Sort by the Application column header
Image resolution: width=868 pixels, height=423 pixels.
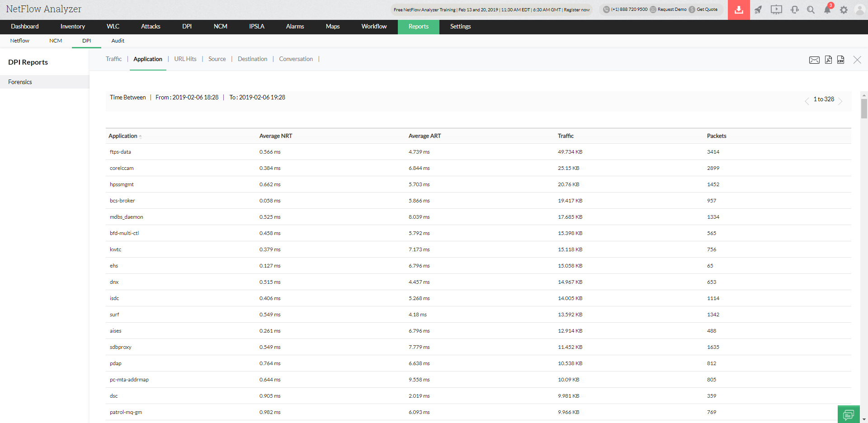123,136
